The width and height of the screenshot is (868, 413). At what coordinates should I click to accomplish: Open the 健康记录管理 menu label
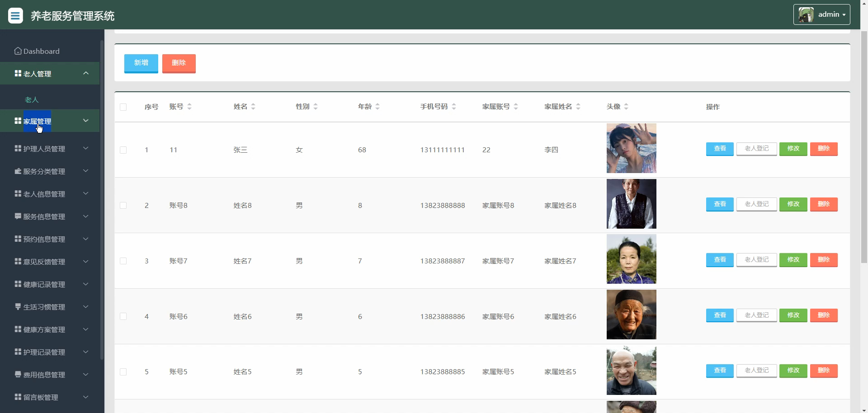44,284
